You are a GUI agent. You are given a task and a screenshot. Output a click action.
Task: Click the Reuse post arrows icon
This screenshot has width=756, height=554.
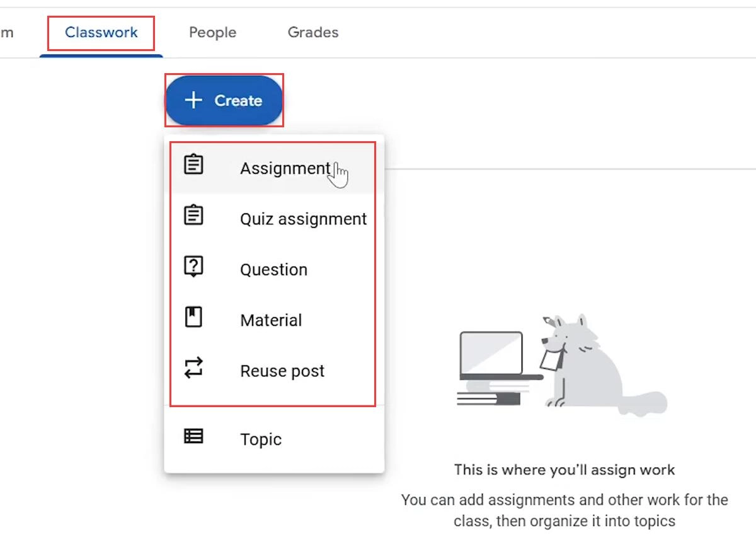[192, 368]
